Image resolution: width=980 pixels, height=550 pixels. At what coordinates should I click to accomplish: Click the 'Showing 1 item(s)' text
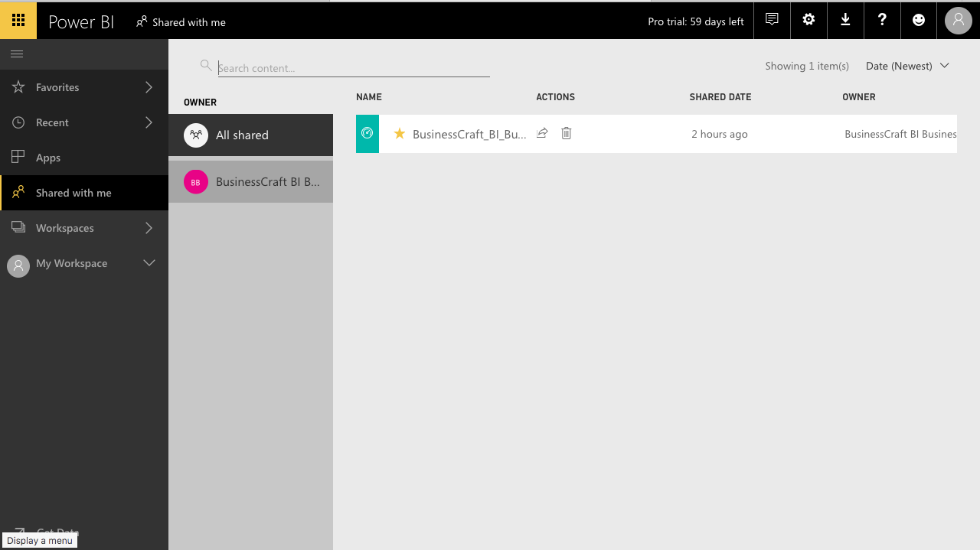(807, 66)
